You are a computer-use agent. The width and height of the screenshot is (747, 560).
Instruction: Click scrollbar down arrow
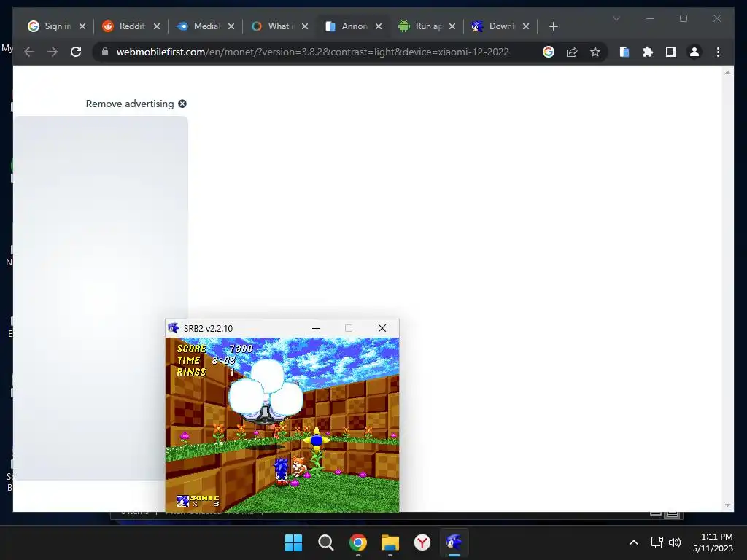[x=727, y=505]
